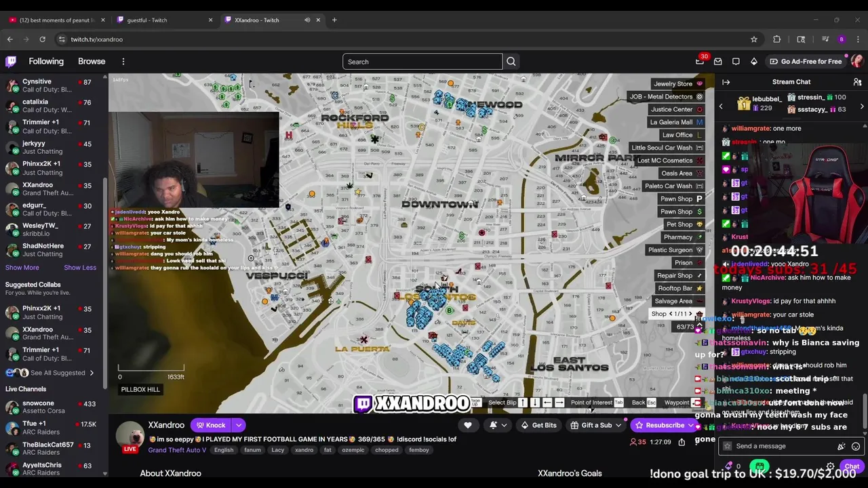This screenshot has width=868, height=488.
Task: Click Show More in followed channels
Action: pyautogui.click(x=22, y=268)
